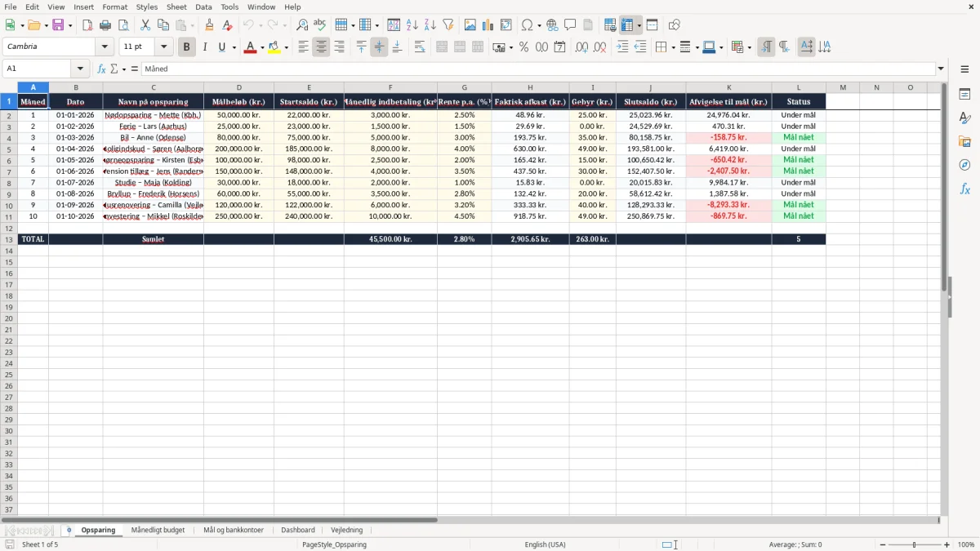The height and width of the screenshot is (551, 980).
Task: Add a decimal place
Action: pyautogui.click(x=581, y=47)
